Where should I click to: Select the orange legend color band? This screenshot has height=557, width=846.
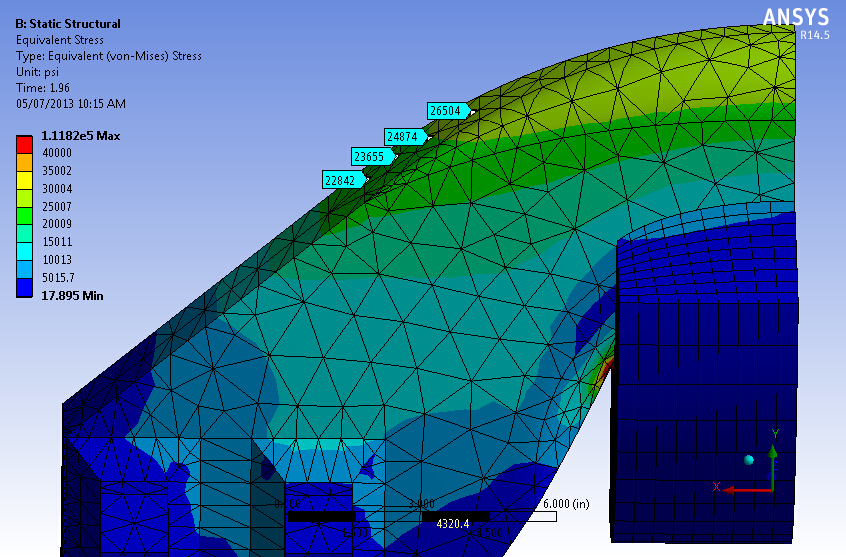tap(24, 162)
